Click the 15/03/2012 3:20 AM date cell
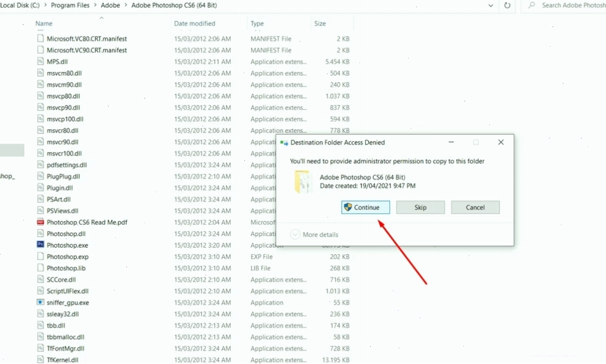This screenshot has width=606, height=364. (203, 245)
